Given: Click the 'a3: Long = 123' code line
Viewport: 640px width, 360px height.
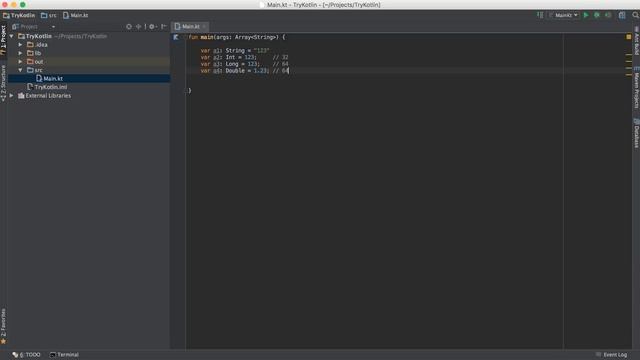Looking at the screenshot, I should pyautogui.click(x=244, y=64).
